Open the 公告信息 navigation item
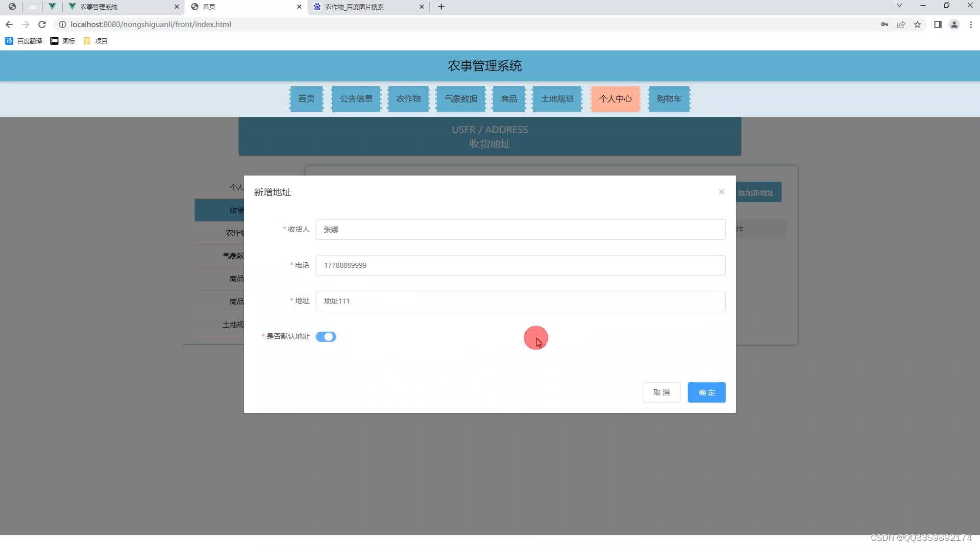980x547 pixels. [x=356, y=98]
